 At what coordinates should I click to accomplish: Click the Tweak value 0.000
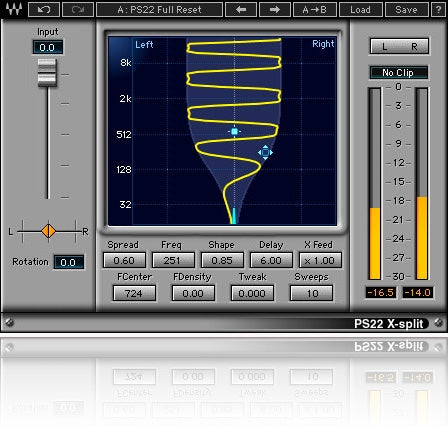tap(252, 293)
